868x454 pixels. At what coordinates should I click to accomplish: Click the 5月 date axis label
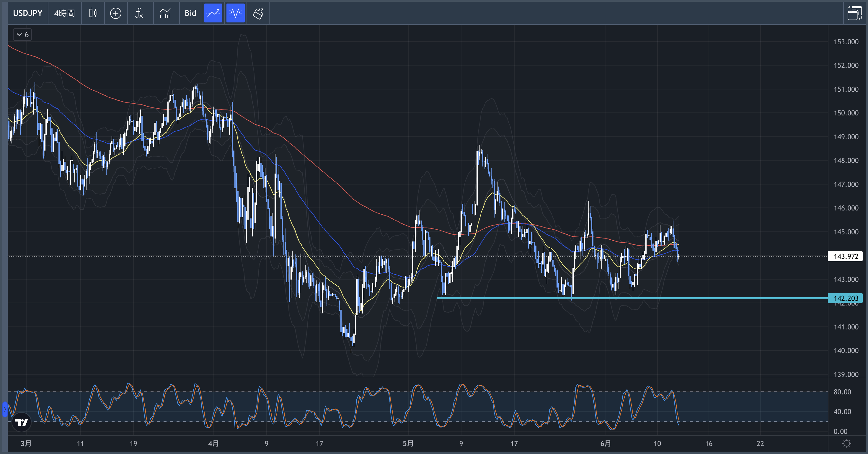tap(408, 443)
